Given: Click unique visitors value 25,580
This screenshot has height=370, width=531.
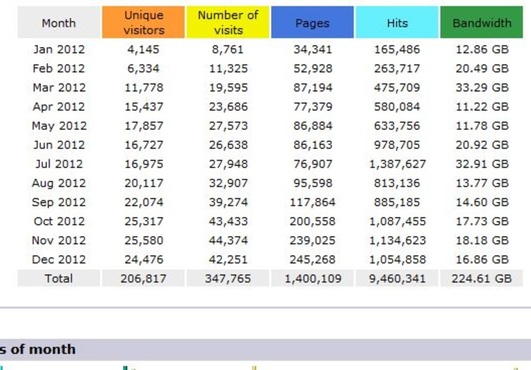Looking at the screenshot, I should pyautogui.click(x=144, y=240).
